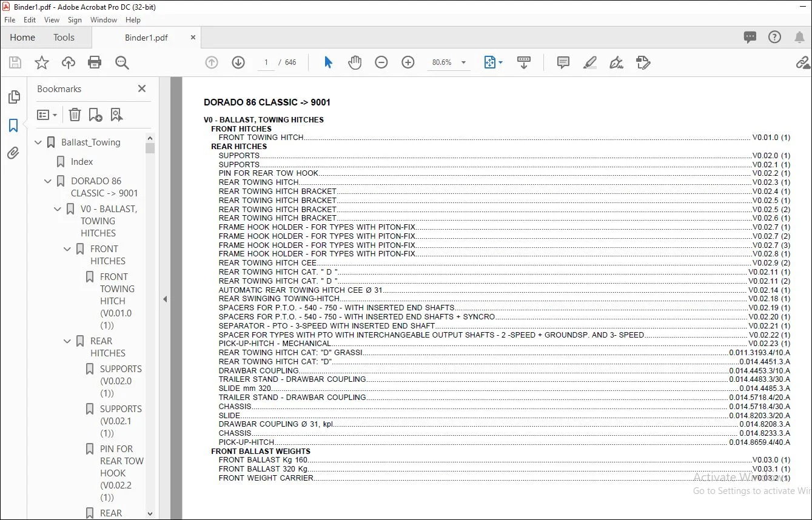Jump to SUPPORTS (V0.02.1 (1)) bookmark
This screenshot has height=520, width=812.
coord(121,421)
